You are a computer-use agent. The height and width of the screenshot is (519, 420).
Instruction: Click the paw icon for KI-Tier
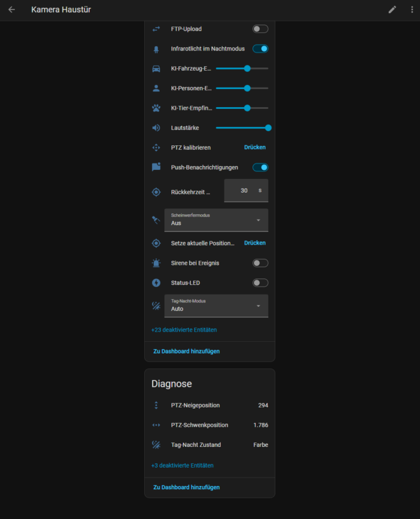pyautogui.click(x=156, y=108)
